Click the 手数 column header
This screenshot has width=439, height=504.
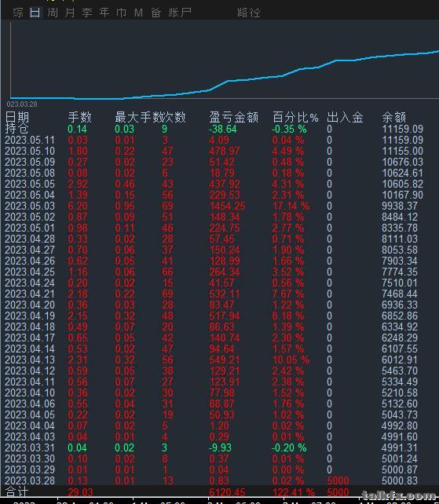(x=80, y=117)
